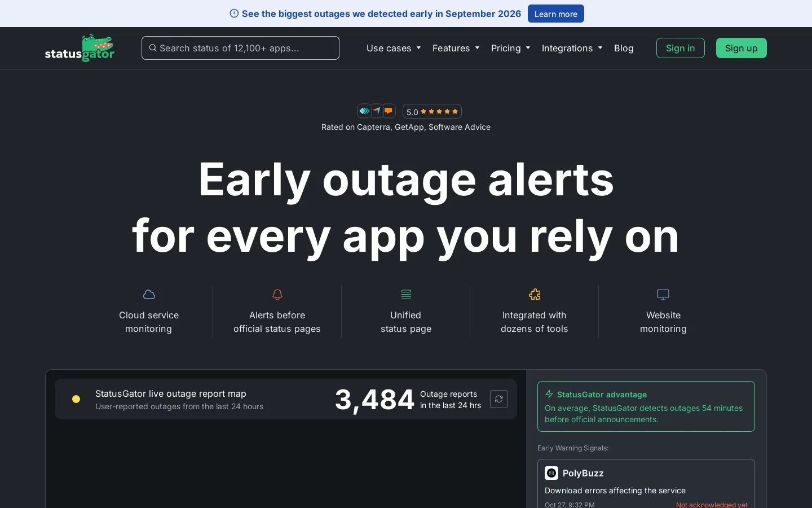Open the September 2026 outages banner link
Image resolution: width=812 pixels, height=508 pixels.
381,14
